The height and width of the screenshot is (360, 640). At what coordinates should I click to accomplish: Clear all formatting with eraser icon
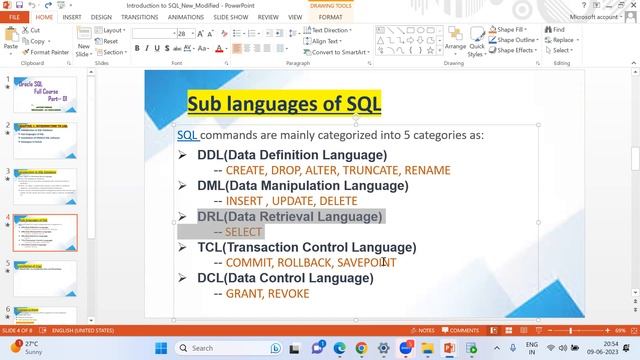tap(224, 34)
